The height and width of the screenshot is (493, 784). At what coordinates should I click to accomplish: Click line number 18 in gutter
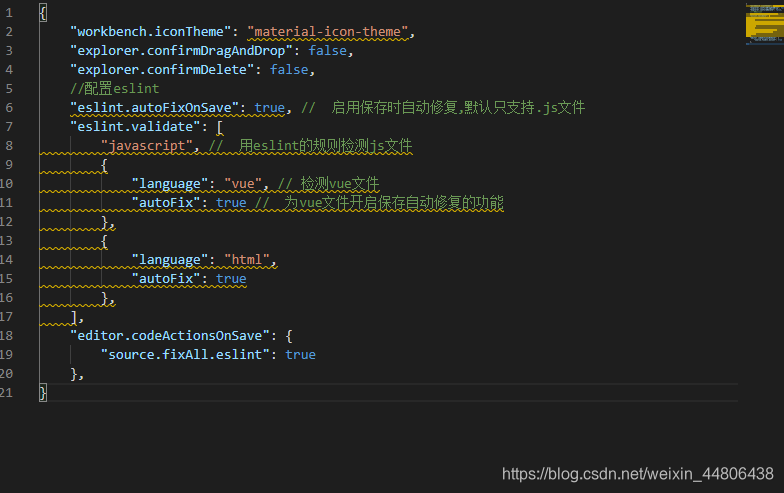(x=6, y=336)
